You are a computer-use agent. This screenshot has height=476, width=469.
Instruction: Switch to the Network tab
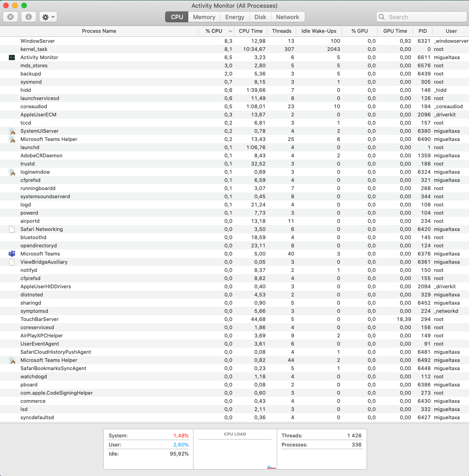[287, 17]
